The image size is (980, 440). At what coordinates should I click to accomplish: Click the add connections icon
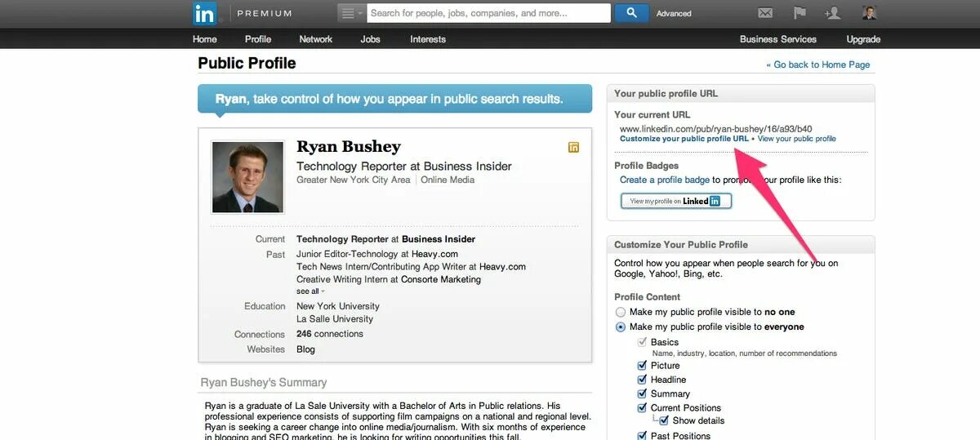(x=833, y=13)
